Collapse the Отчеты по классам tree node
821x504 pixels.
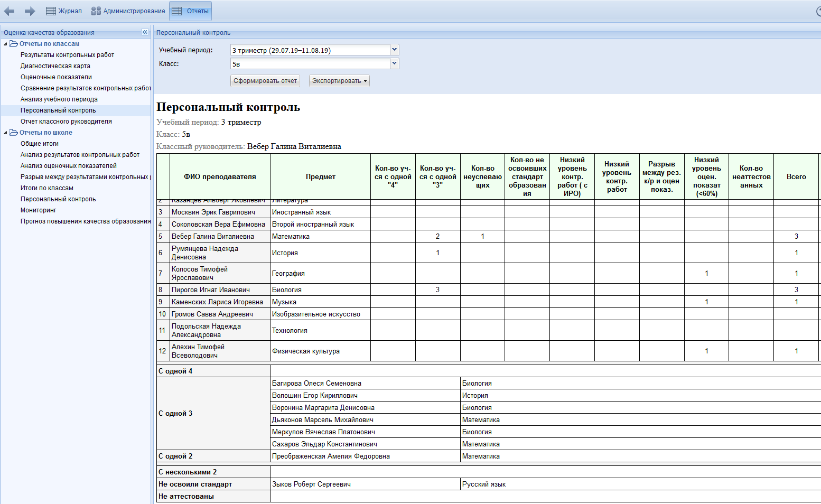click(5, 44)
